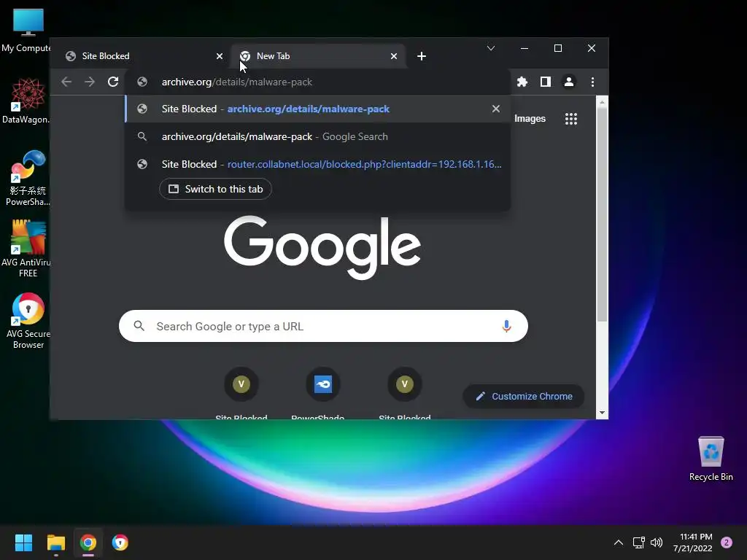The width and height of the screenshot is (747, 560).
Task: Open Chrome three-dot menu
Action: [x=592, y=82]
